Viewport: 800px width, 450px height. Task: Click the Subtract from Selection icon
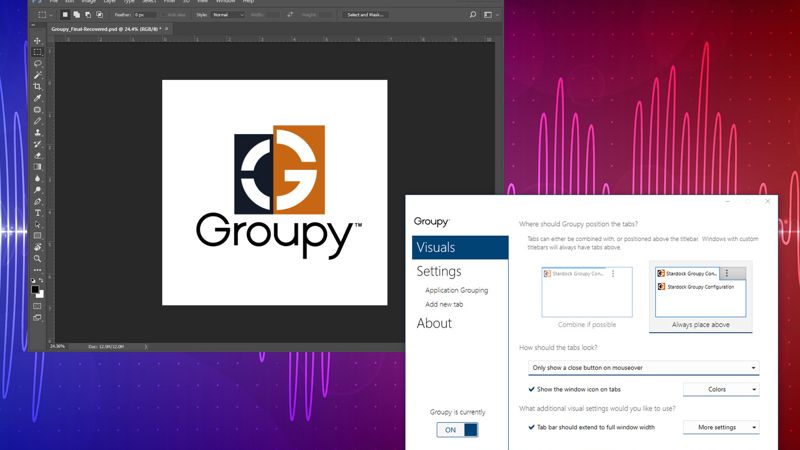pos(88,15)
